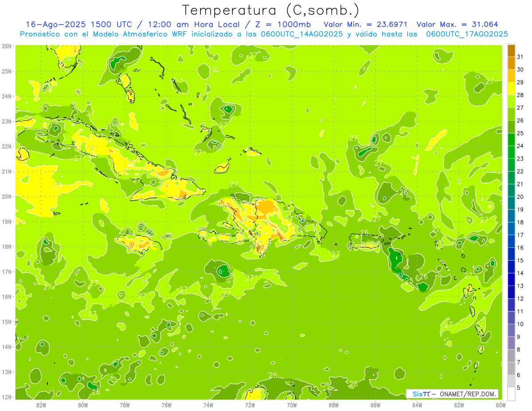Pick the yellow legend swatch between 28 and 29
532x411 pixels.
click(x=511, y=89)
